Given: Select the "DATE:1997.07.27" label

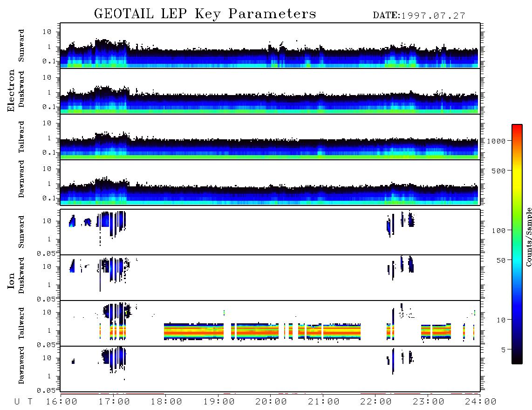Looking at the screenshot, I should [x=419, y=15].
